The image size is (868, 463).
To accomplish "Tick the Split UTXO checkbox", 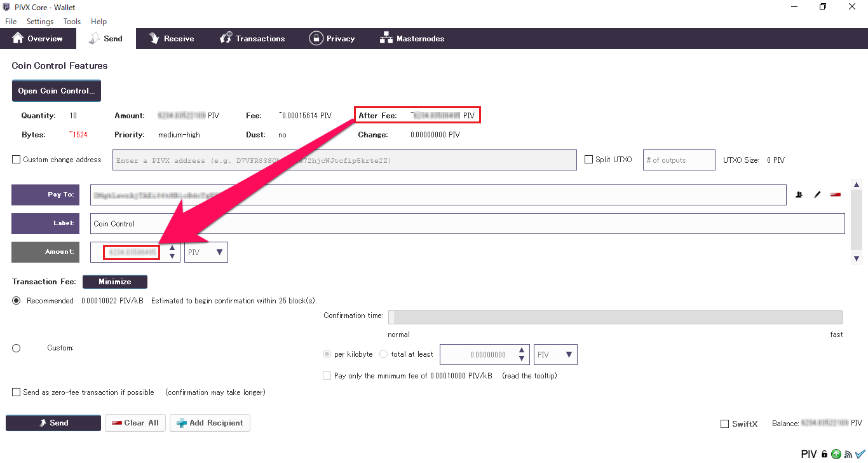I will point(589,160).
